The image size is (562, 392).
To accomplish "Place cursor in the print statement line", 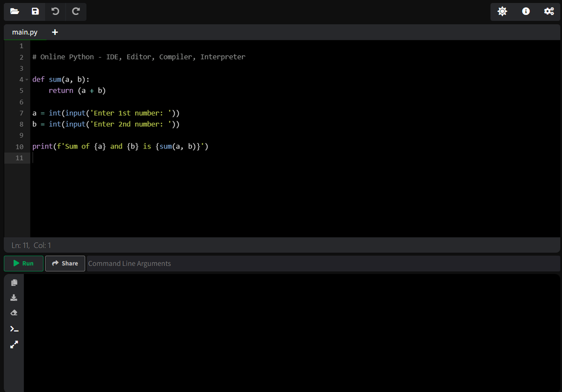I will coord(120,147).
